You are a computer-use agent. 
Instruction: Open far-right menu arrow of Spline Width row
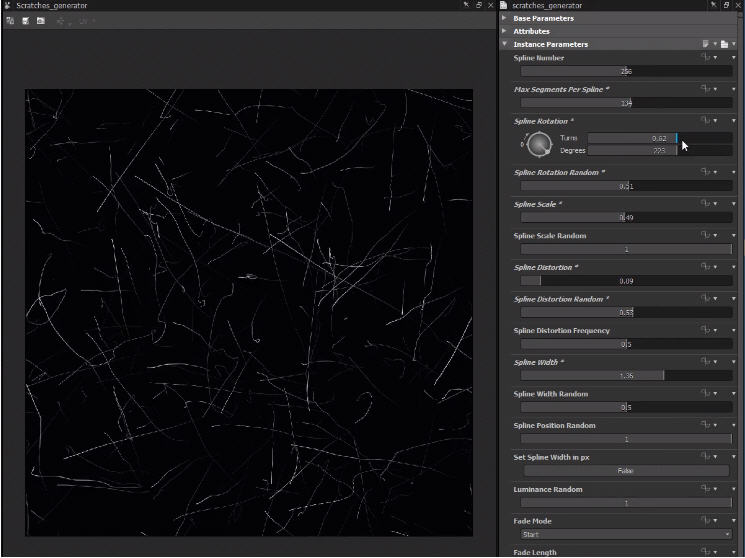734,362
